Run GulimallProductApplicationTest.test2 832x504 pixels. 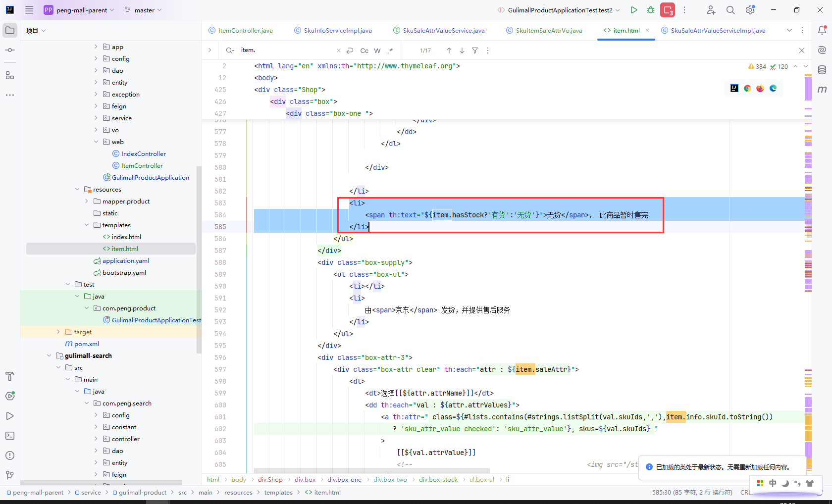coord(634,10)
